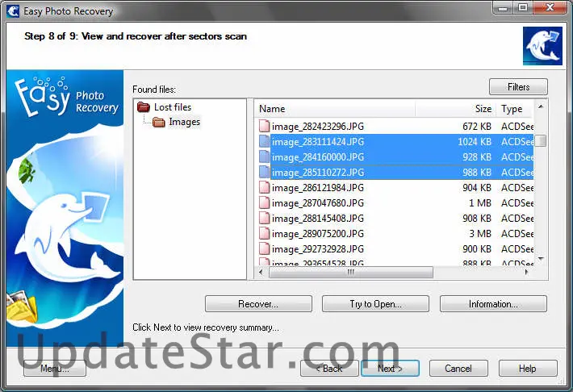Go Back to previous step
The height and width of the screenshot is (392, 573).
click(x=329, y=369)
